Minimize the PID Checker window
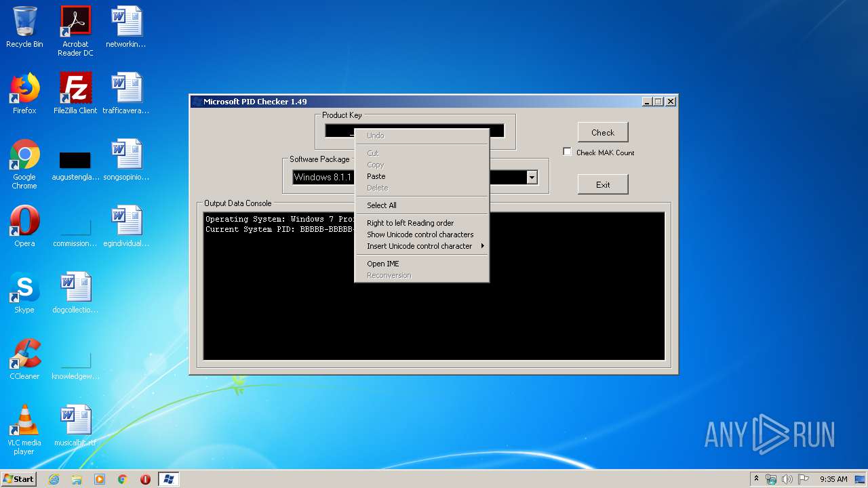Image resolution: width=868 pixels, height=488 pixels. click(647, 102)
